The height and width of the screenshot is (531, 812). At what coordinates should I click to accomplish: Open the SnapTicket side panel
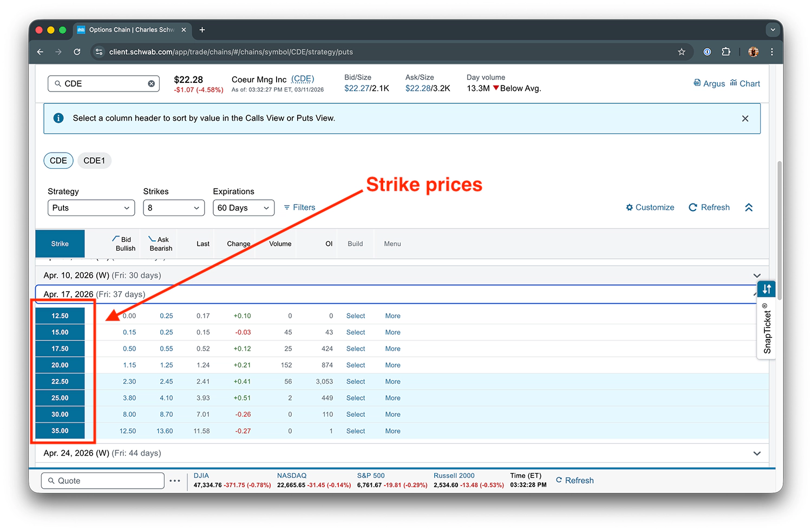[767, 319]
